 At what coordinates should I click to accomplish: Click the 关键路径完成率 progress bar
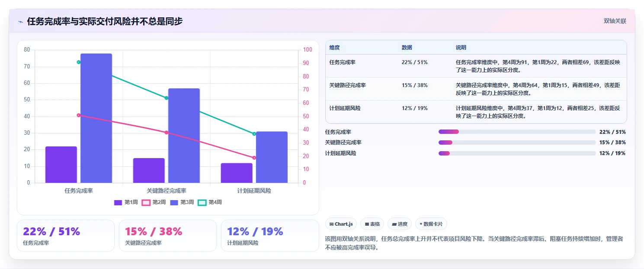coord(517,143)
